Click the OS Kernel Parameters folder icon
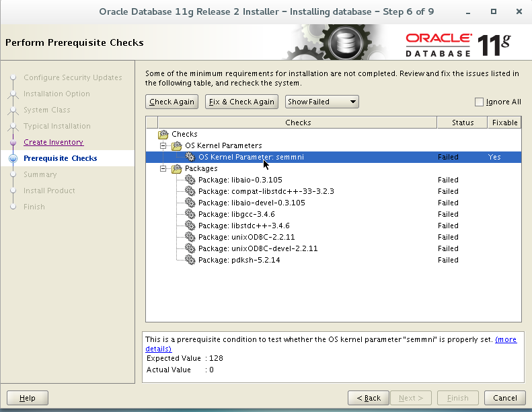532x412 pixels. [177, 145]
